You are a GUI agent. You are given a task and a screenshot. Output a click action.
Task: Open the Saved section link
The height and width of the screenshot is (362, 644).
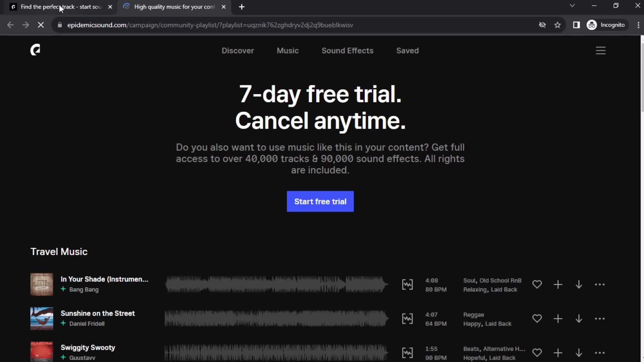pyautogui.click(x=408, y=50)
